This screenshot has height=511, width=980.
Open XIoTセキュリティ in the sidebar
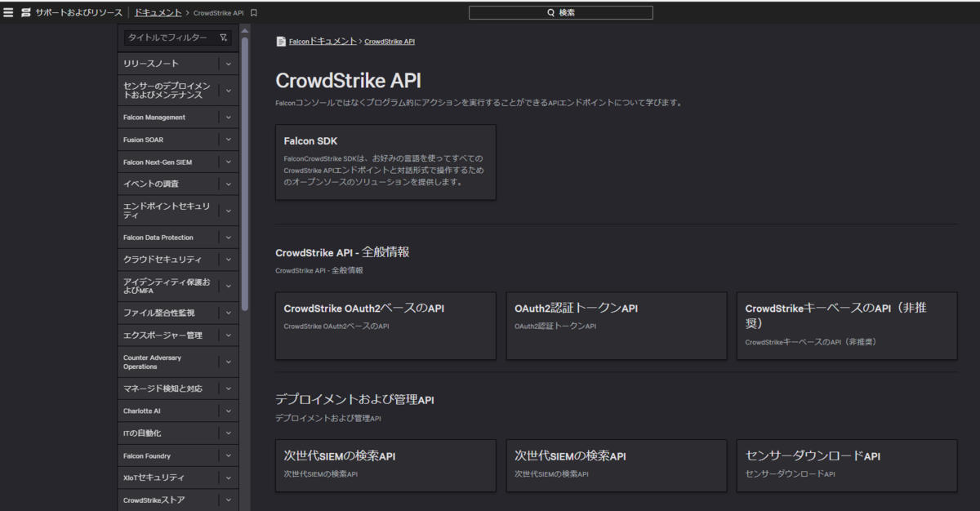[154, 478]
